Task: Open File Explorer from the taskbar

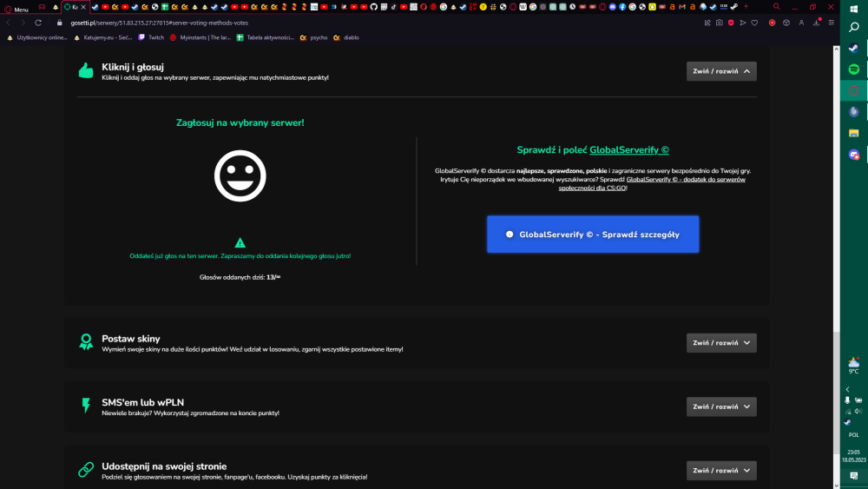Action: pos(853,134)
